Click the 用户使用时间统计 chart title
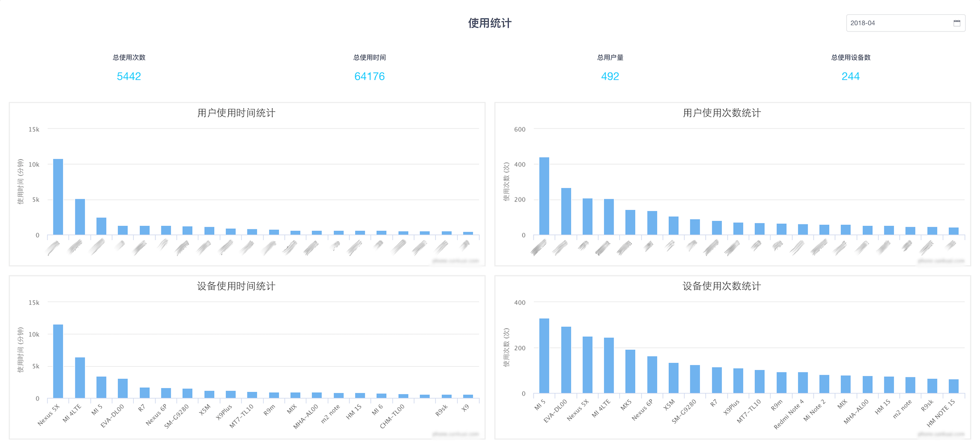Screen dimensions: 980x447 236,113
